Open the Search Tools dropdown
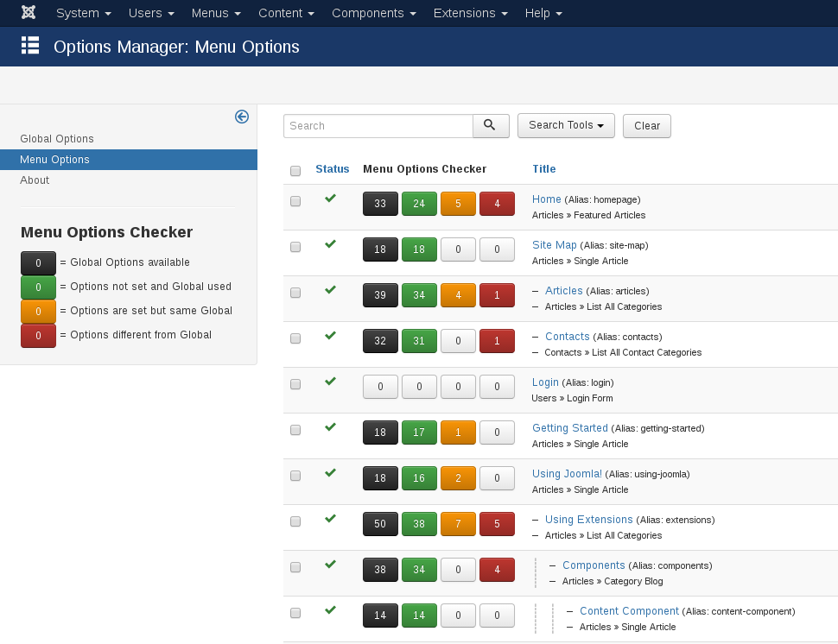This screenshot has height=644, width=838. 566,125
